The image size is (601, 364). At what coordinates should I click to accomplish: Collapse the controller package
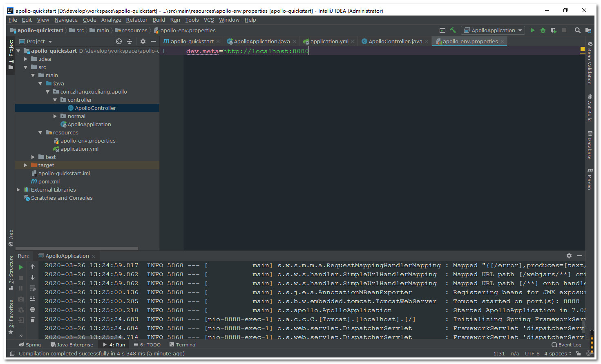[x=55, y=100]
